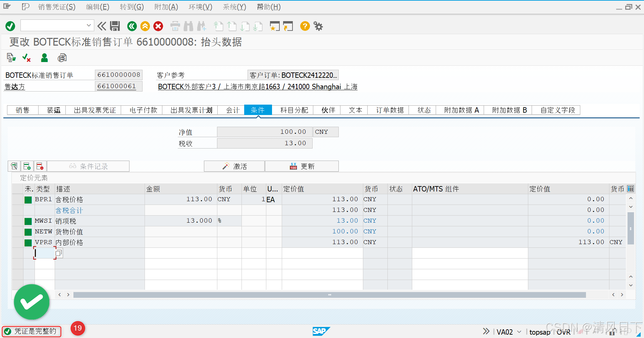Screen dimensions: 644x338
Task: Open the 销售凭证(S) menu
Action: click(x=57, y=7)
